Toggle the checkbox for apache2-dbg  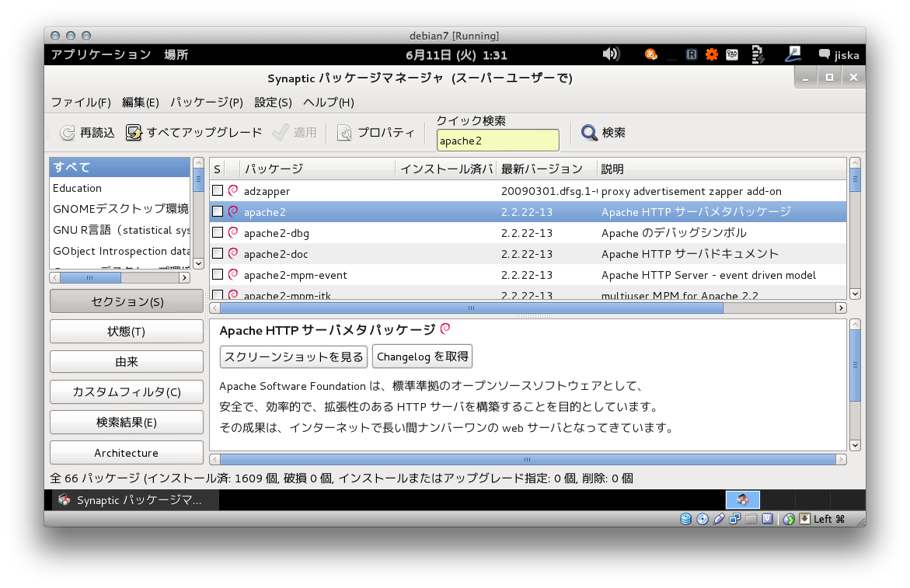click(x=218, y=232)
